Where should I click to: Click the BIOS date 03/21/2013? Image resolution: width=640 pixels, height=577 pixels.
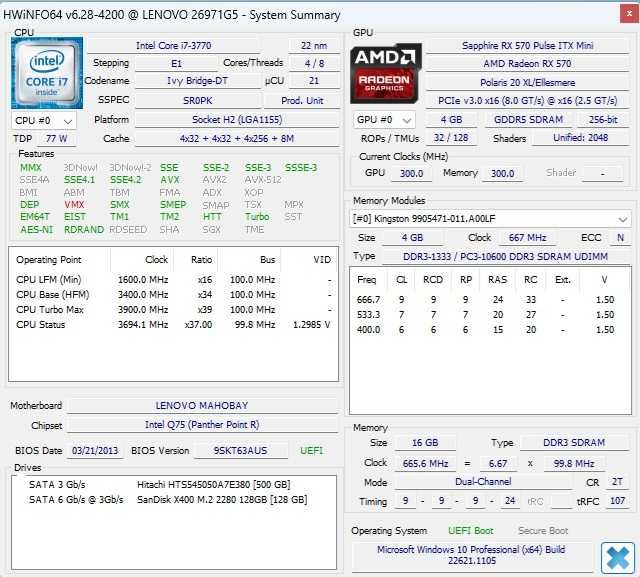[x=95, y=451]
